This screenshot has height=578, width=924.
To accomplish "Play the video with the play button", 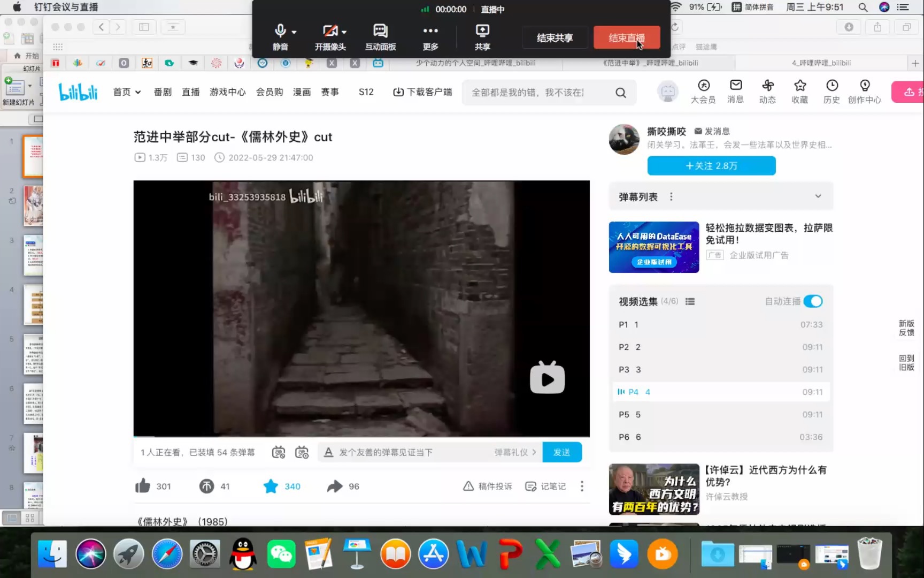I will click(x=547, y=378).
